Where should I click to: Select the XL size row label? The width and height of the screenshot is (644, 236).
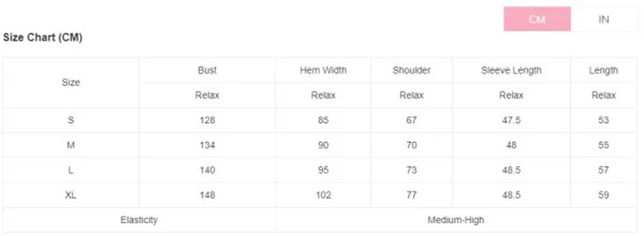click(x=71, y=195)
